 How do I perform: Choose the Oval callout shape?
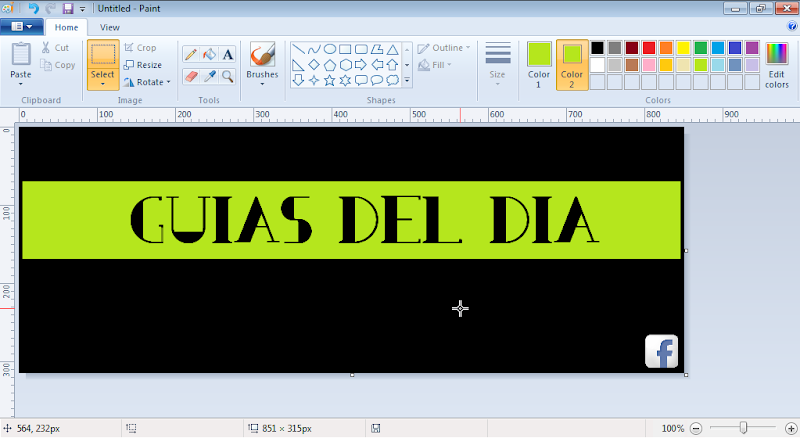click(x=377, y=80)
